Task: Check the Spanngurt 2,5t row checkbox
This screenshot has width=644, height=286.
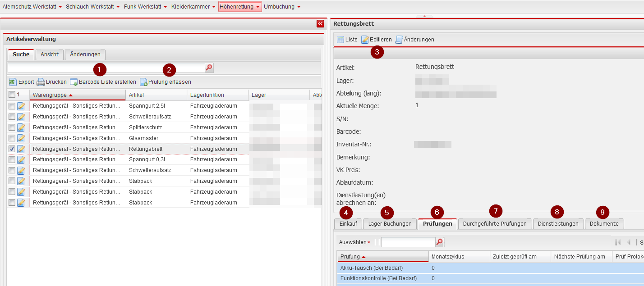Action: click(x=12, y=106)
